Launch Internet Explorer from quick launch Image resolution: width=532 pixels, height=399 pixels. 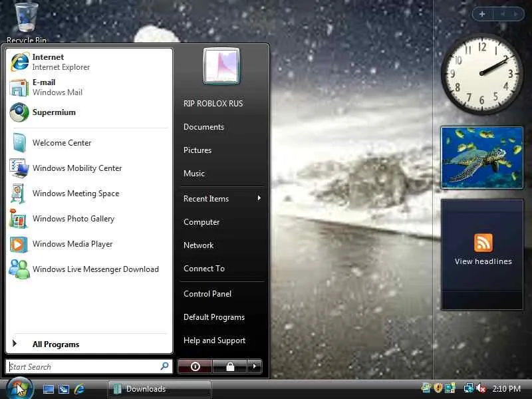[79, 389]
